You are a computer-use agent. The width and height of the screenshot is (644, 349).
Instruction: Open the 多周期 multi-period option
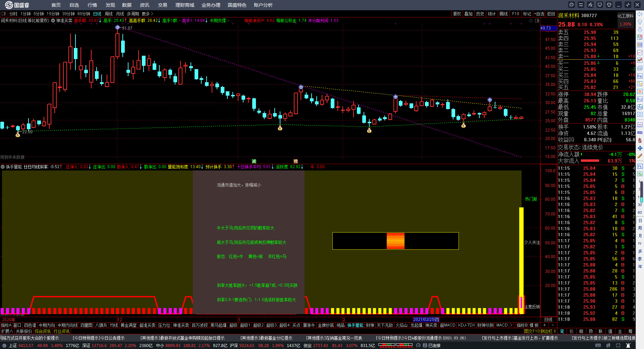tap(133, 14)
